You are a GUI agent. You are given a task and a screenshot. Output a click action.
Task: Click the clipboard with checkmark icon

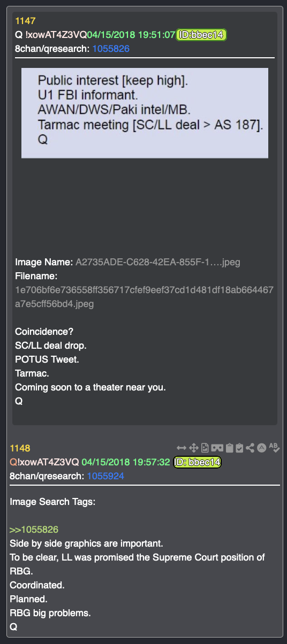tap(240, 448)
